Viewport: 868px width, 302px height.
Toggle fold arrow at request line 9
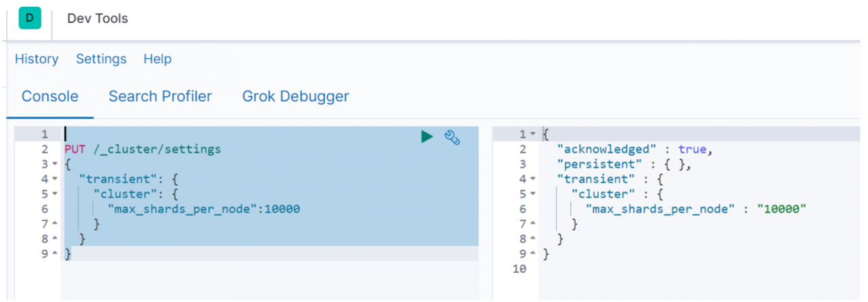tap(54, 254)
